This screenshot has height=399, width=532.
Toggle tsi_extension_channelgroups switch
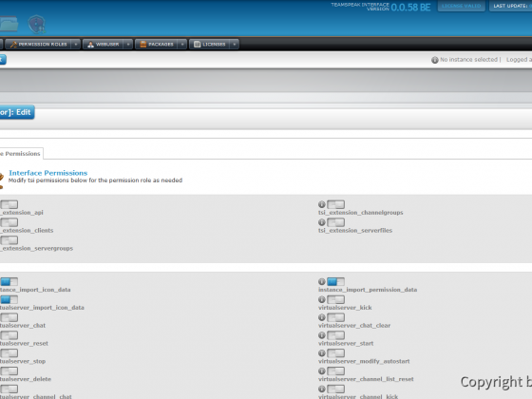click(x=336, y=204)
